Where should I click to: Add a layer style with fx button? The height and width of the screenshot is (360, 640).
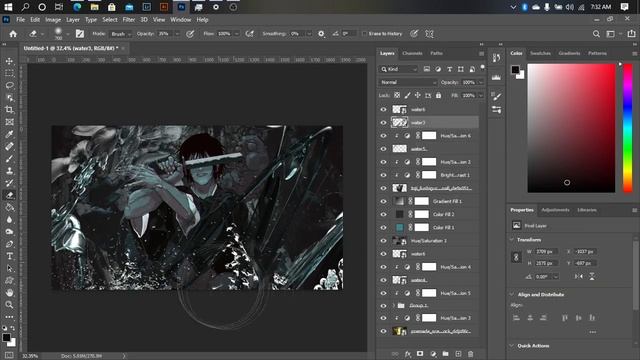[408, 354]
